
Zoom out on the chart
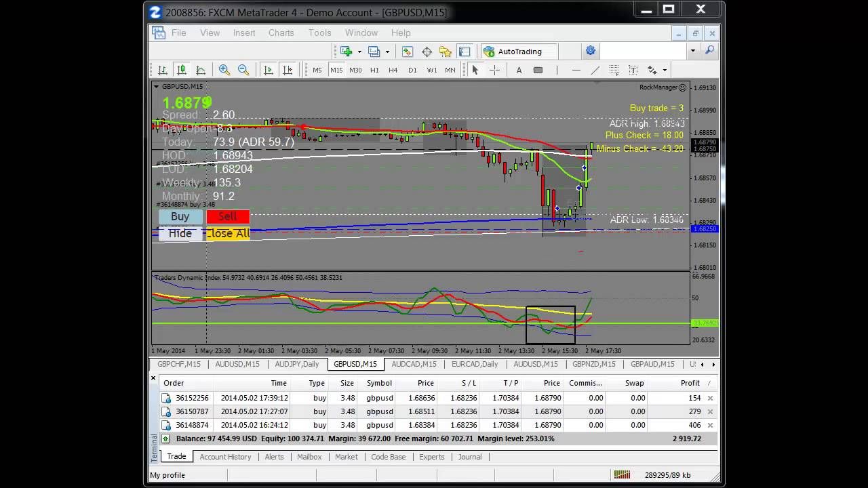pyautogui.click(x=243, y=70)
